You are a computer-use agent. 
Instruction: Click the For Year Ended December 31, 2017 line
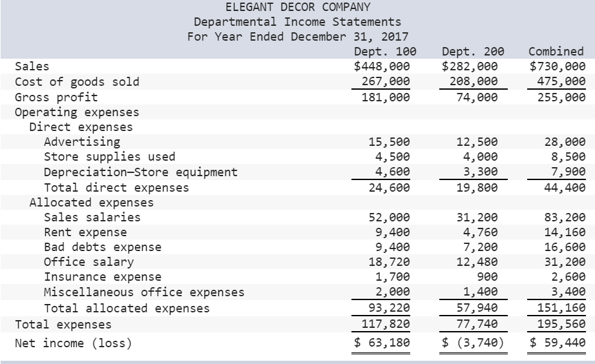(x=298, y=37)
